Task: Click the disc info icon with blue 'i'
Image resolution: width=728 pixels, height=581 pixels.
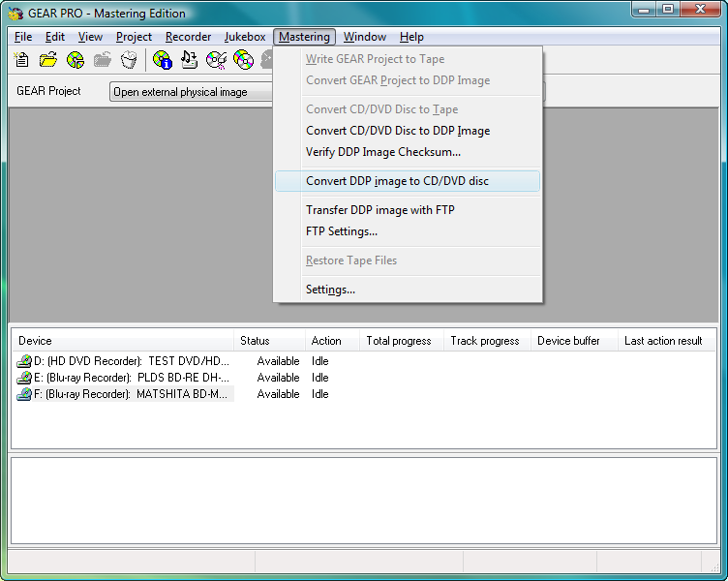Action: tap(162, 60)
